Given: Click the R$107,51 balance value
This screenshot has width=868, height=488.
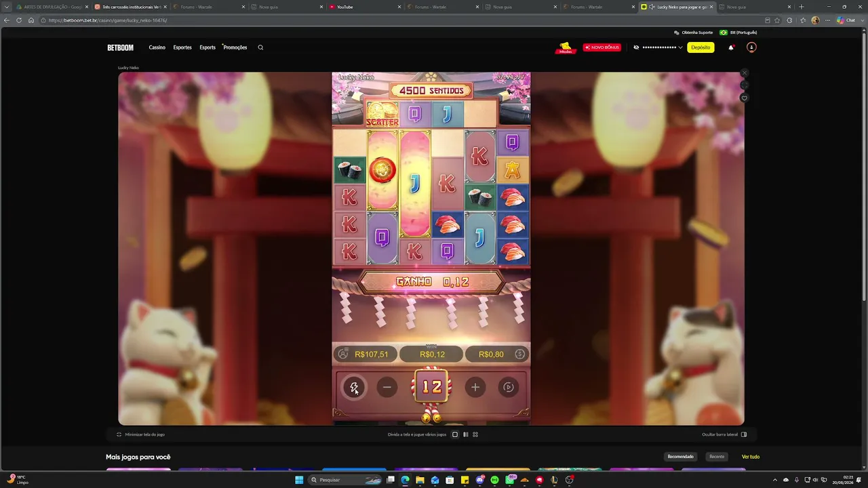Looking at the screenshot, I should (372, 354).
